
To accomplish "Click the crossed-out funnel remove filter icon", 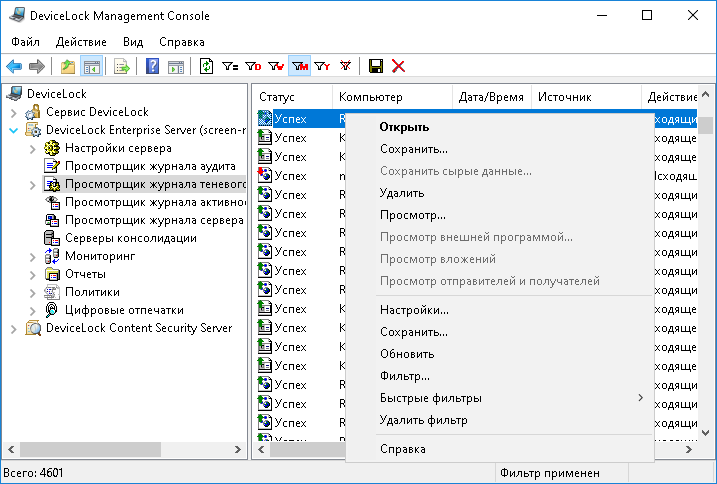I will (346, 66).
